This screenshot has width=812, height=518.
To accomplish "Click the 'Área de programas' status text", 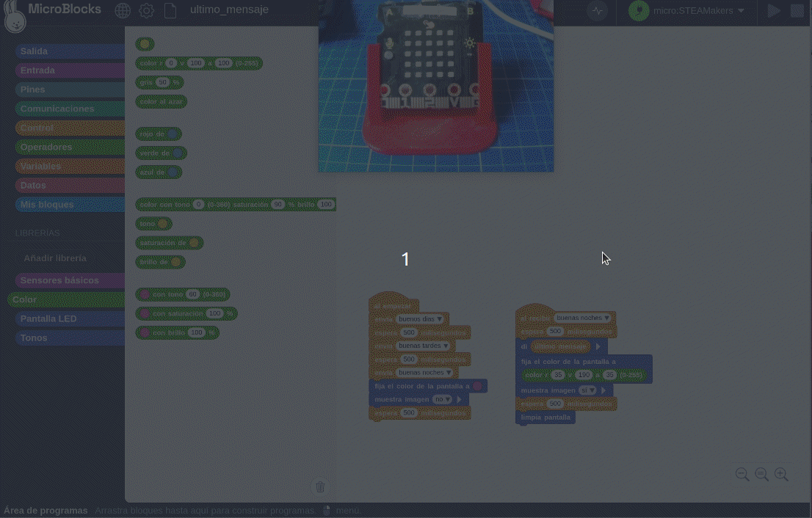I will [46, 511].
